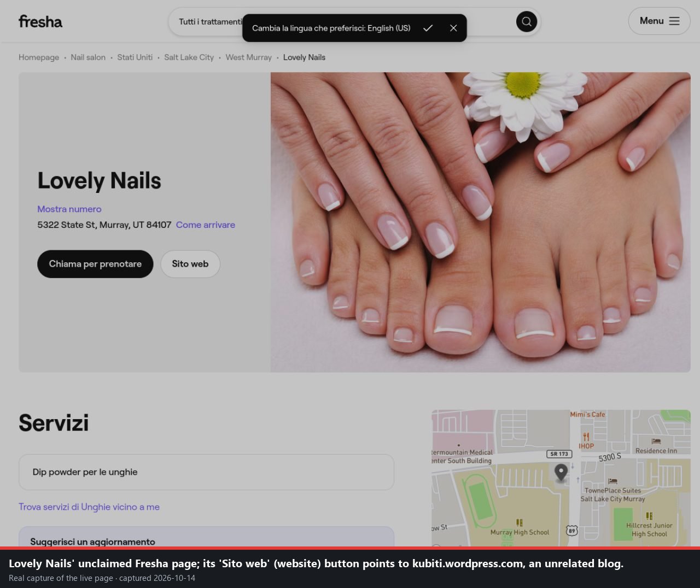700x588 pixels.
Task: Click the Lovely Nails heading
Action: pos(99,180)
